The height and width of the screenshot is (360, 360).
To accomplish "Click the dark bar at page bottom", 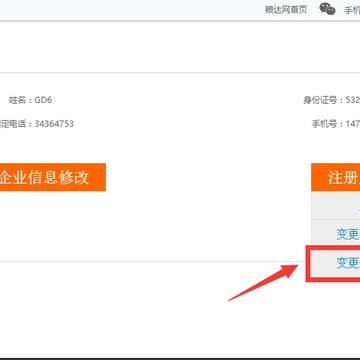I will [180, 359].
